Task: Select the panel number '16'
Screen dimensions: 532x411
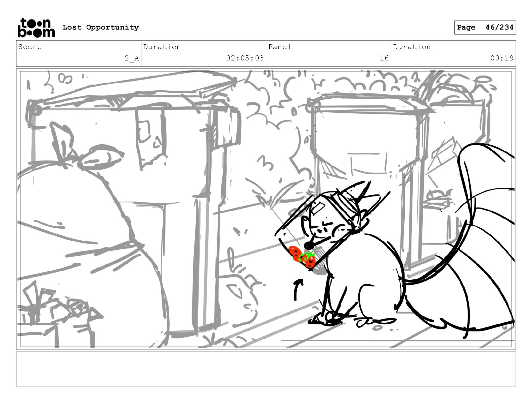Action: pyautogui.click(x=384, y=58)
